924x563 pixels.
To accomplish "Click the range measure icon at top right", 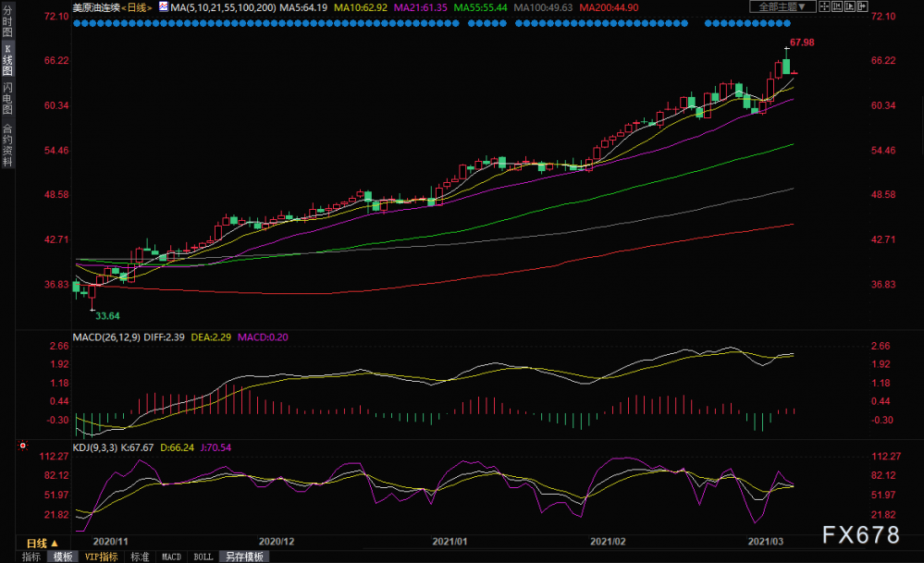I will (837, 6).
